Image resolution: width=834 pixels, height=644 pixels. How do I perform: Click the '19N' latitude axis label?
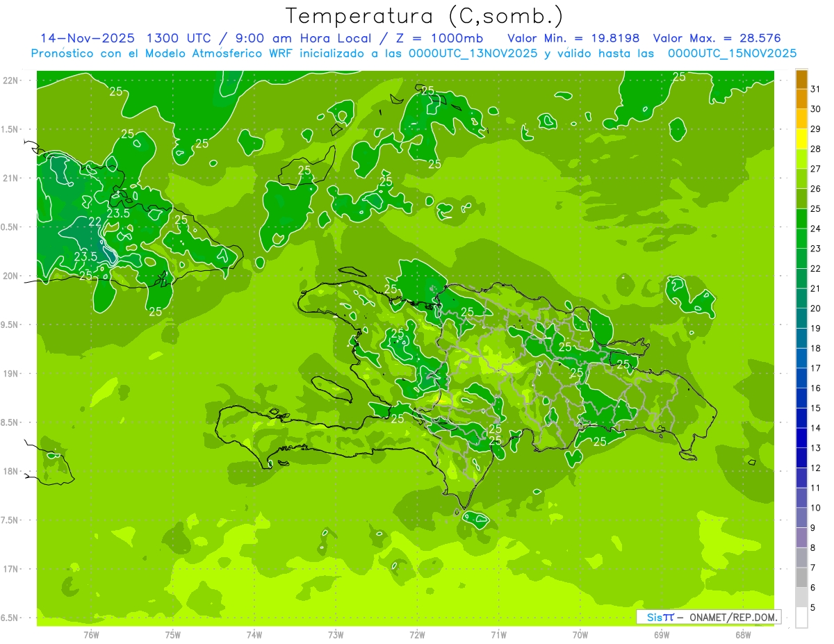click(10, 374)
